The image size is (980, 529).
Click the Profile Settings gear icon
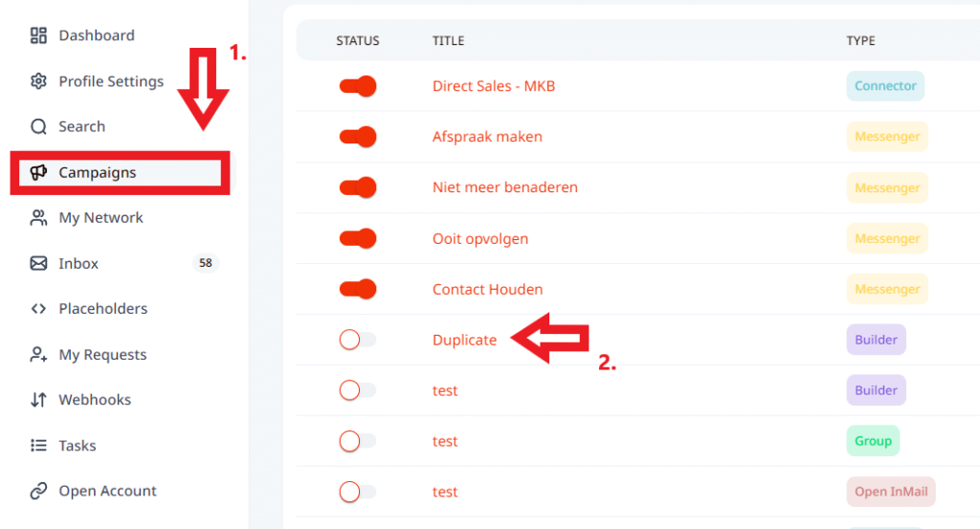pos(38,81)
